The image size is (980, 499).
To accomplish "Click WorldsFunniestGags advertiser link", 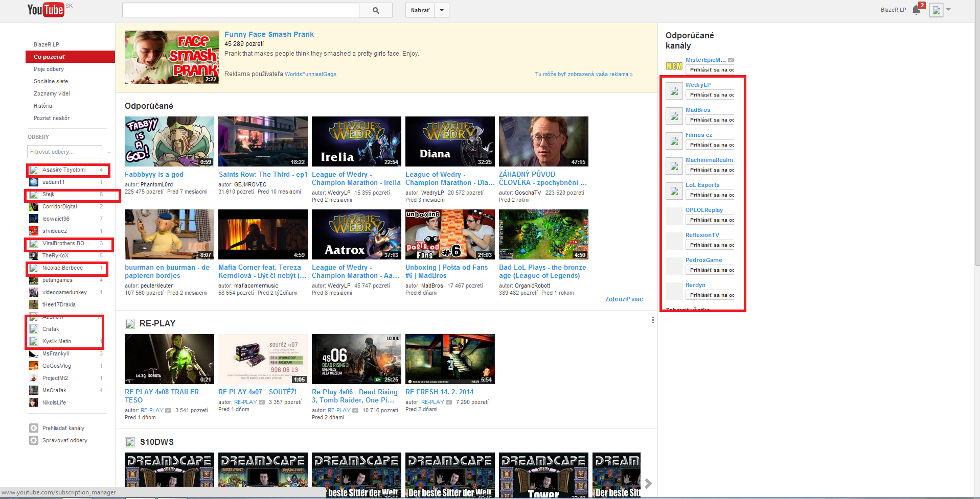I will click(x=310, y=74).
